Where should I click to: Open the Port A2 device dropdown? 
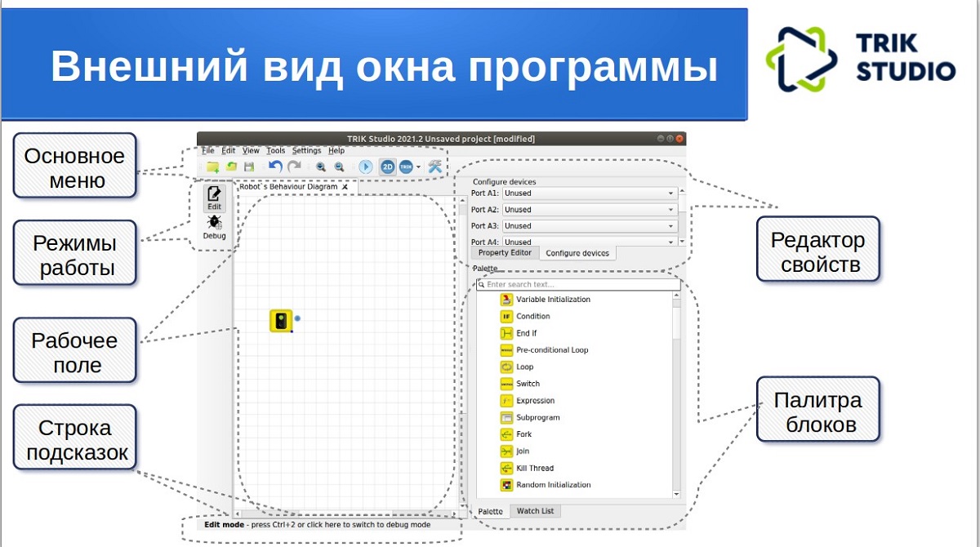pyautogui.click(x=590, y=210)
